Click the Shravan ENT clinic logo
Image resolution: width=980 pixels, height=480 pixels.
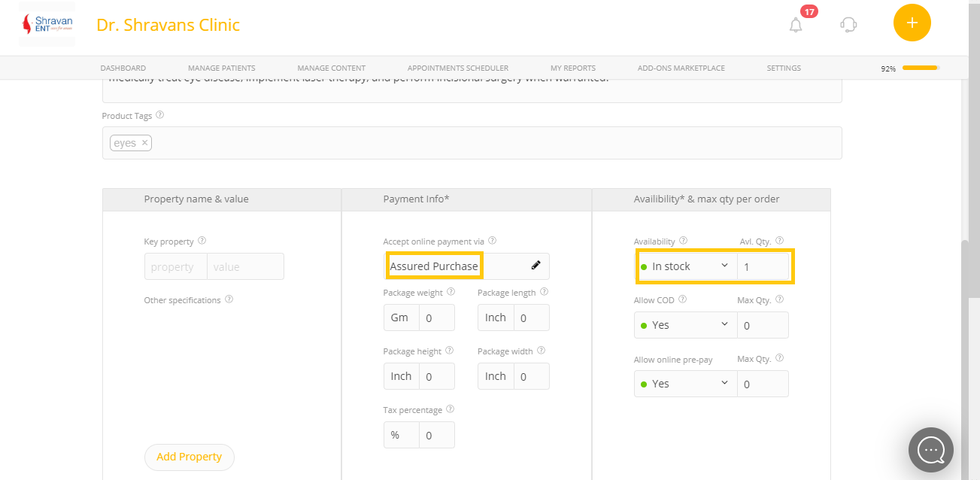tap(47, 25)
